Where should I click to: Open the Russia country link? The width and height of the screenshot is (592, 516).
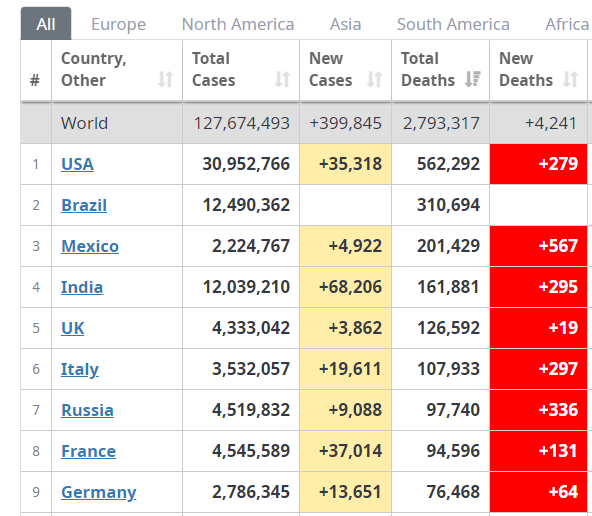pyautogui.click(x=87, y=410)
